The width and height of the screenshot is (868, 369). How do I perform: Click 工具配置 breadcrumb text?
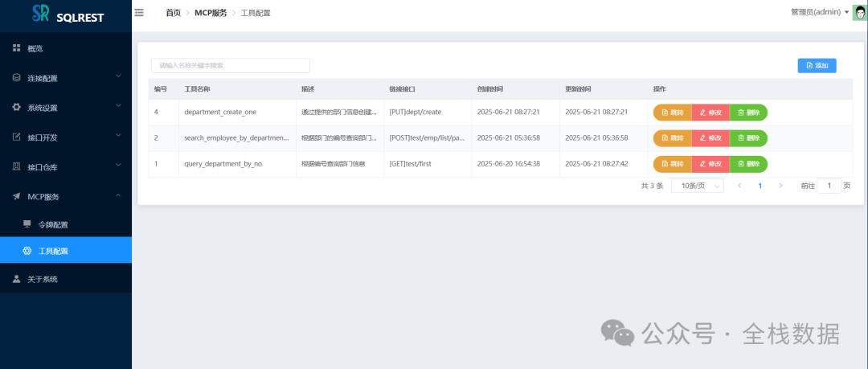256,13
